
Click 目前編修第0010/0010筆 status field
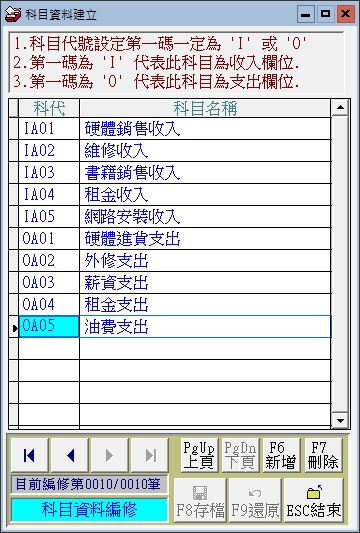(89, 484)
